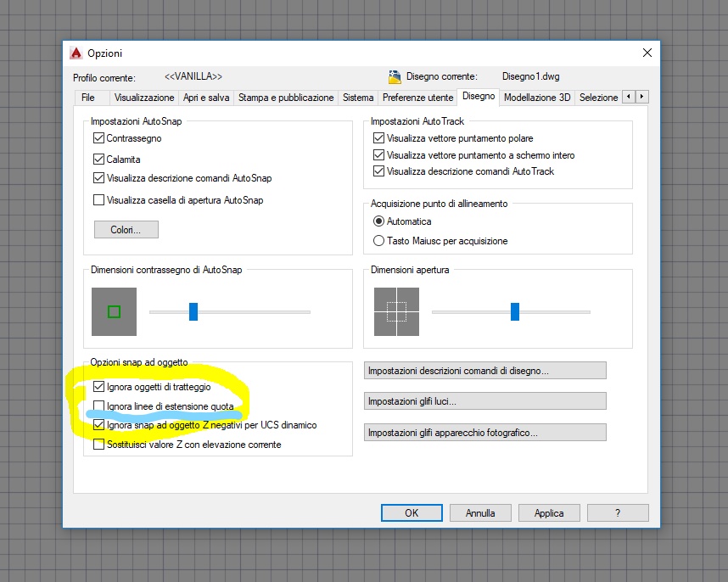
Task: Open Impostazioni descrizioni comandi di disegno
Action: coord(484,371)
